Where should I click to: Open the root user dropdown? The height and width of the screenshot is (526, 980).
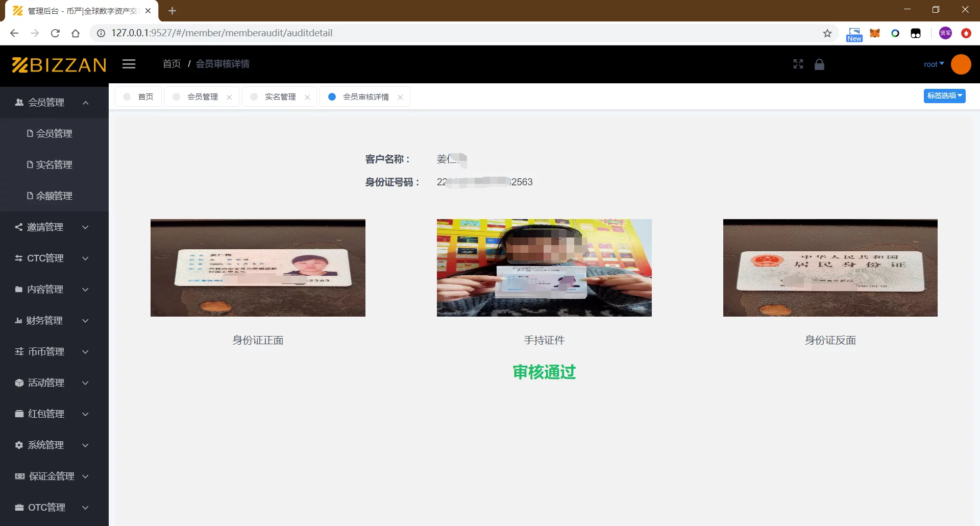point(934,64)
